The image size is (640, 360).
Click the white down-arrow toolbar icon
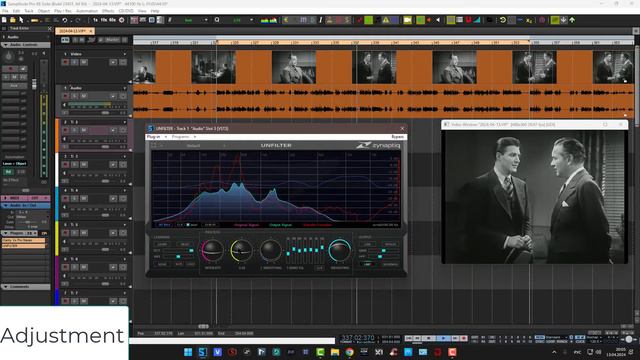pyautogui.click(x=564, y=20)
